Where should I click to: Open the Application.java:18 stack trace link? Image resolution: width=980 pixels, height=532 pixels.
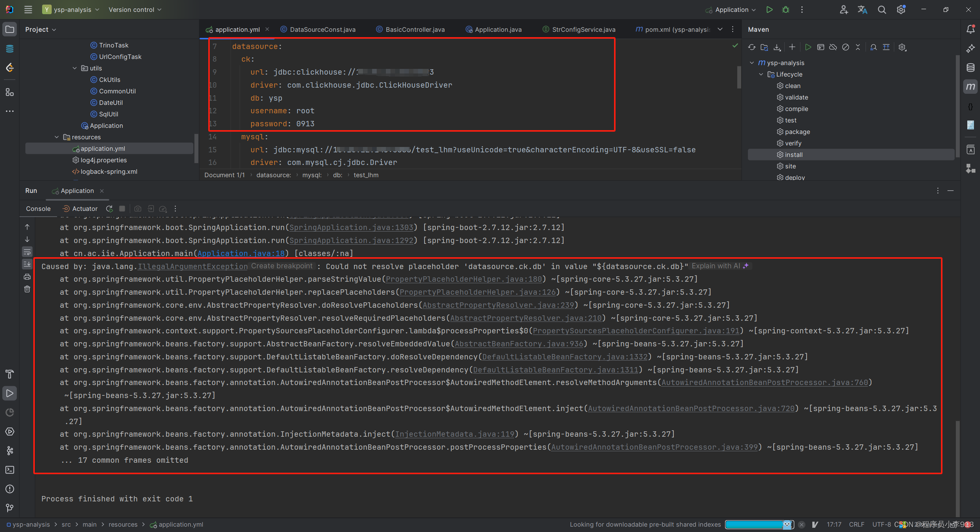pyautogui.click(x=241, y=253)
